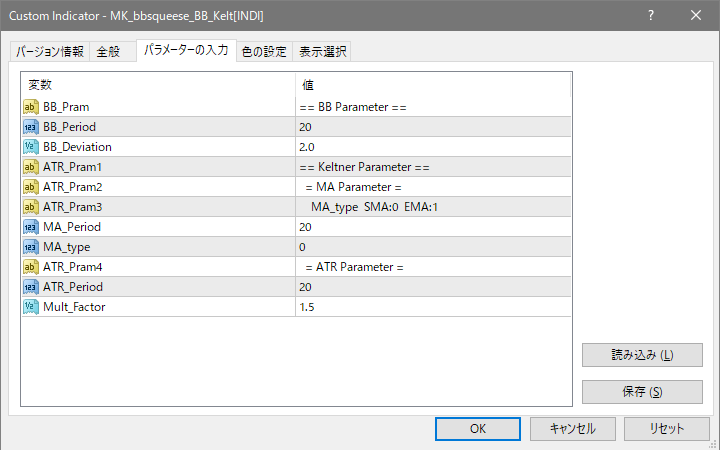Click the string icon beside ATR_Pram2
The height and width of the screenshot is (450, 720).
pyautogui.click(x=31, y=187)
